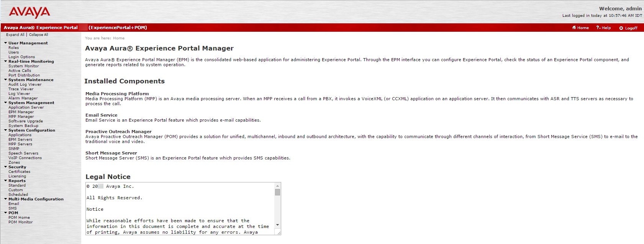
Task: Open Login Options
Action: (x=22, y=57)
